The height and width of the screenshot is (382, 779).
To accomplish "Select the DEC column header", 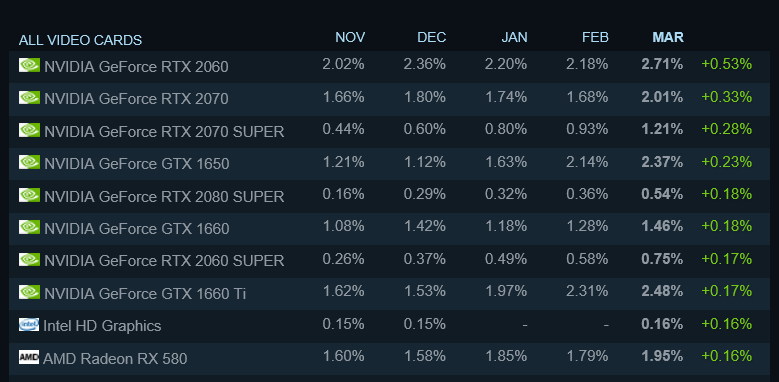I will point(432,37).
